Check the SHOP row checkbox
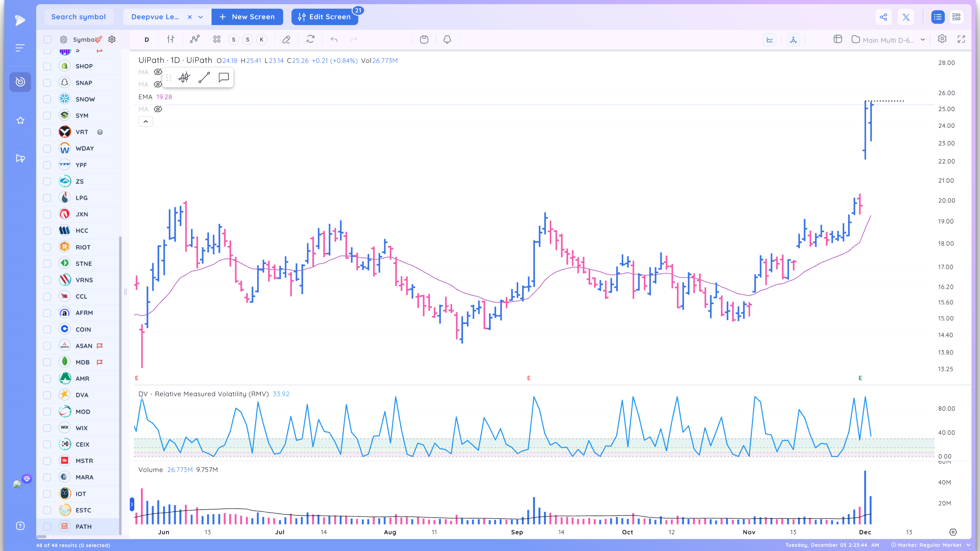Viewport: 980px width, 551px height. [x=47, y=66]
